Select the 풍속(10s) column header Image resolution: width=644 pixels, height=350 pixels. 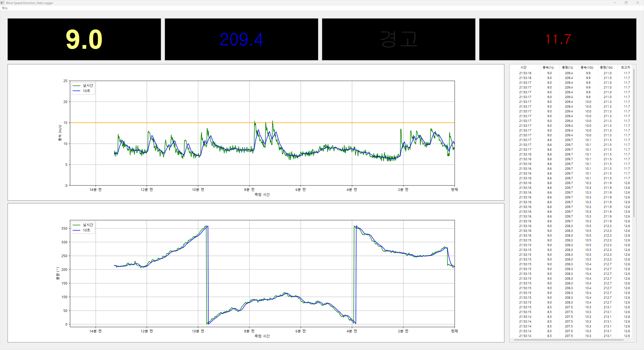[x=587, y=68]
